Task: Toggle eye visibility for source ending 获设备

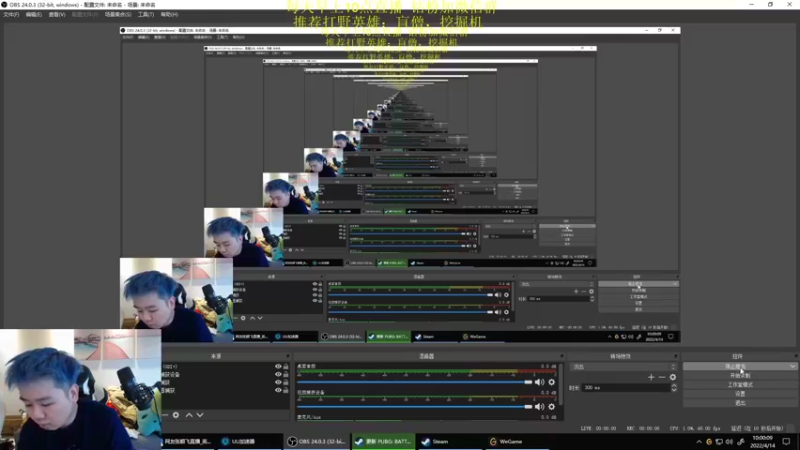Action: pos(278,374)
